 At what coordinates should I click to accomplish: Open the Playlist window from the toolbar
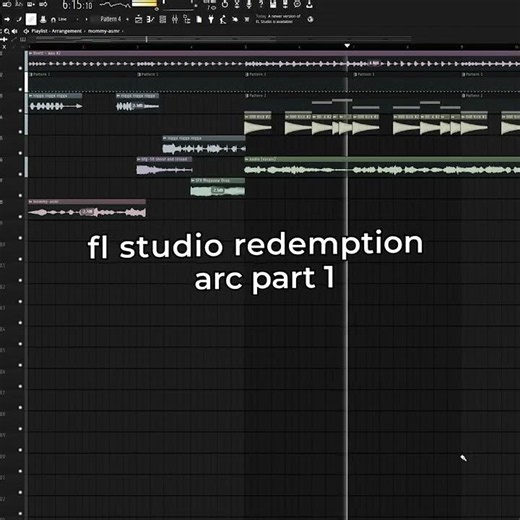[138, 19]
